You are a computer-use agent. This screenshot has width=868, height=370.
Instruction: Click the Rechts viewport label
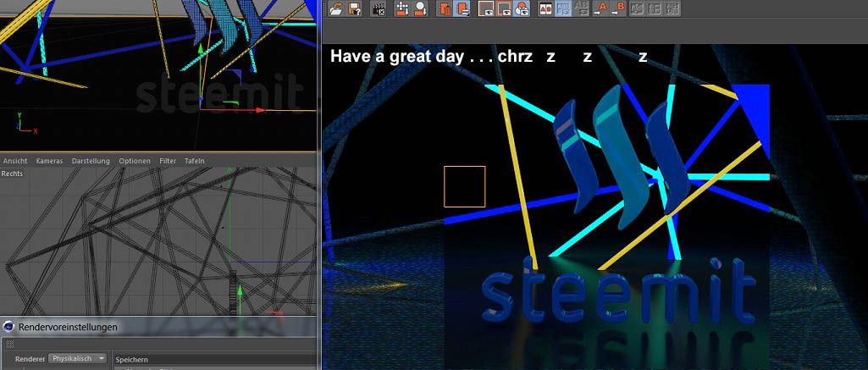pos(12,174)
